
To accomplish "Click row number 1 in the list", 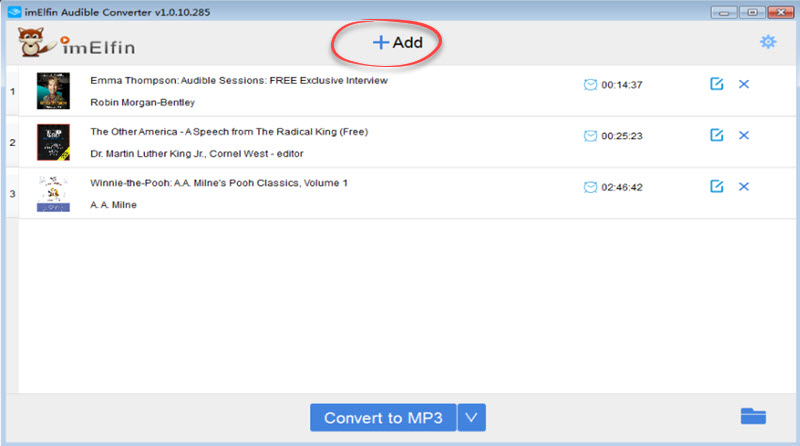I will [x=12, y=92].
